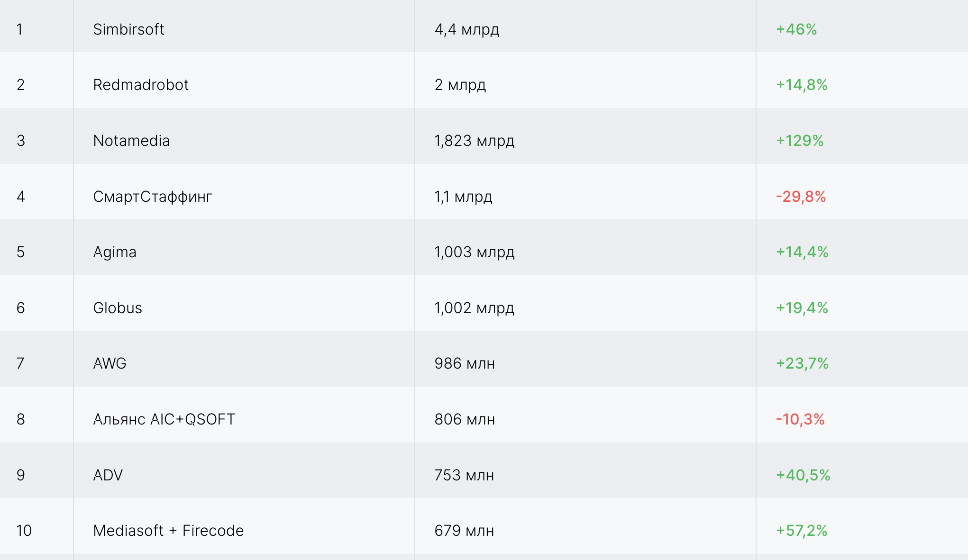Click the 1,823 млрд revenue cell
Image resolution: width=968 pixels, height=560 pixels.
pyautogui.click(x=475, y=141)
